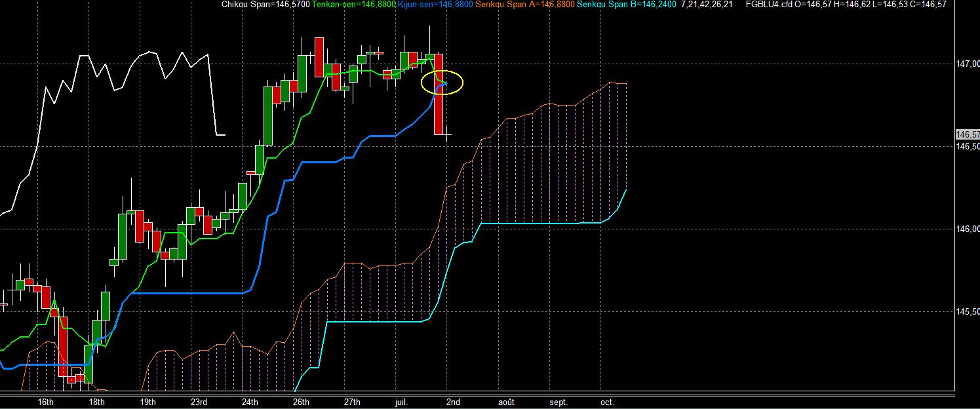Image resolution: width=980 pixels, height=409 pixels.
Task: Click the 19th date label
Action: tap(147, 402)
